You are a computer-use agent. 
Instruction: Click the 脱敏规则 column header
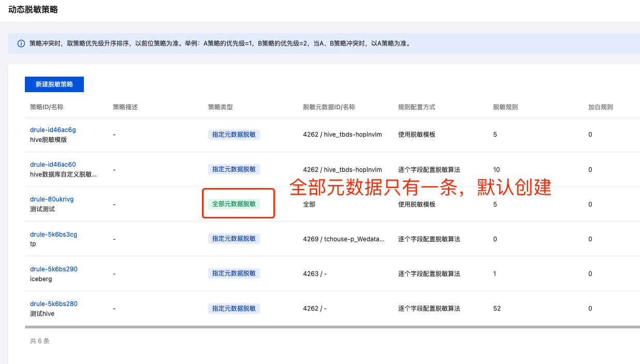tap(505, 107)
